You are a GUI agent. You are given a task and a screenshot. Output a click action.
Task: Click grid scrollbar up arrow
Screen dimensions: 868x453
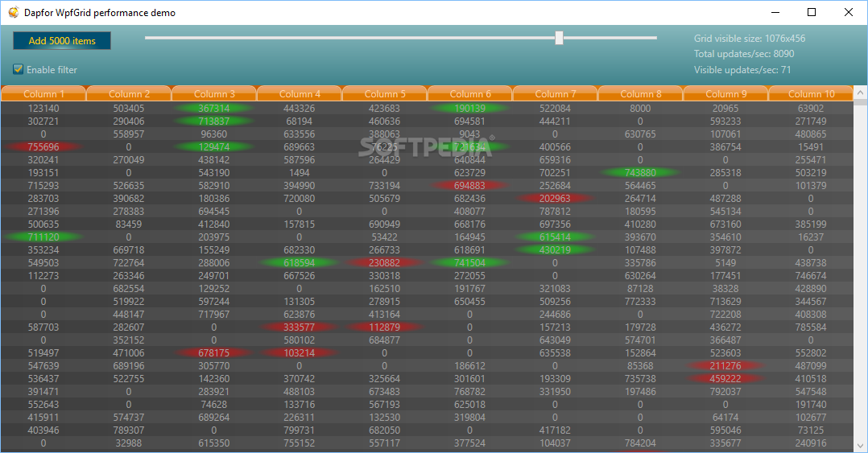click(860, 93)
